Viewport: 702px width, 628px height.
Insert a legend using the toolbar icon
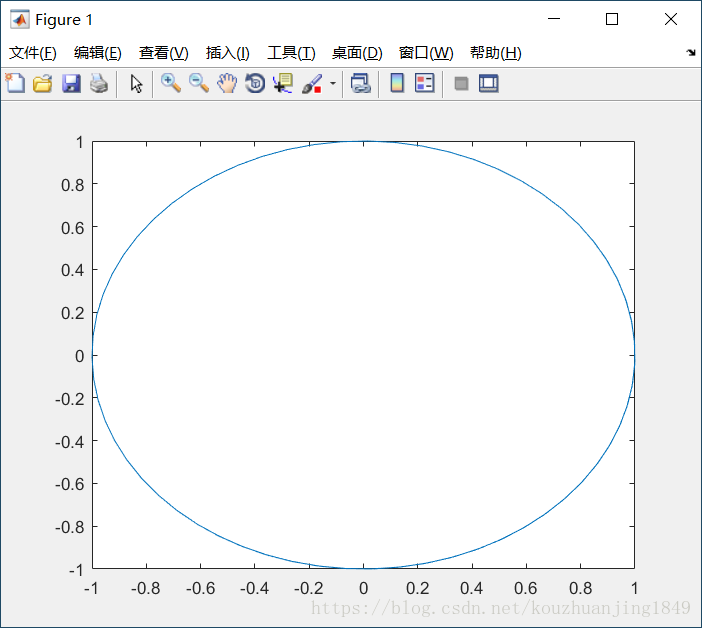[x=424, y=83]
